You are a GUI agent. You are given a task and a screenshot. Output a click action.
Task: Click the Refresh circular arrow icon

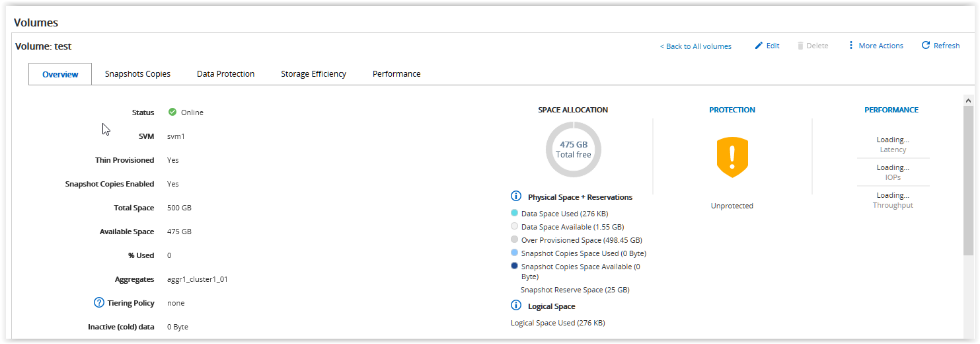tap(925, 46)
